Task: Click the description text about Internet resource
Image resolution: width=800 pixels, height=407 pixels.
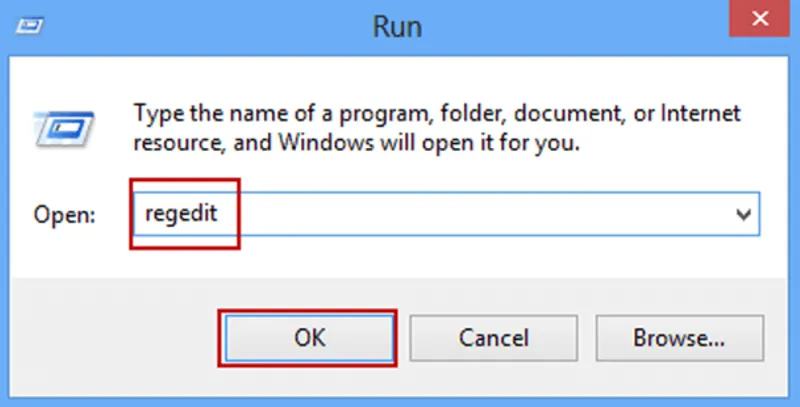Action: [437, 128]
